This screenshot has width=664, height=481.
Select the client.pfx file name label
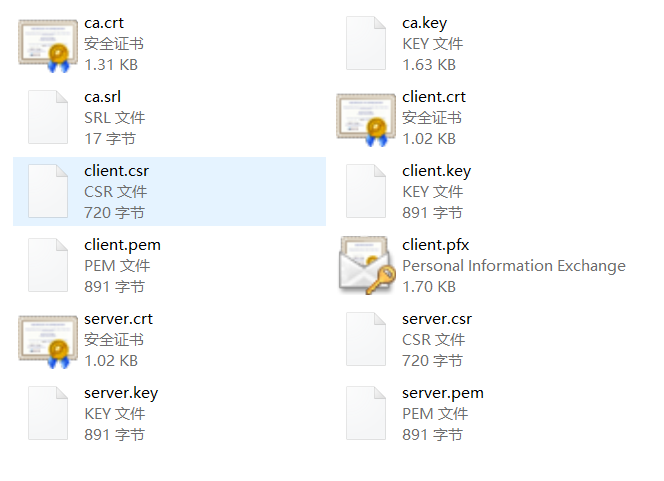click(435, 245)
